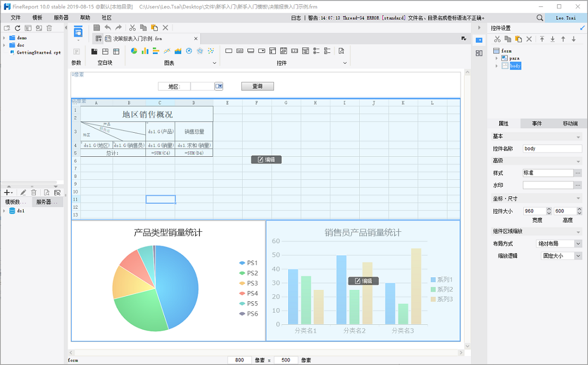Insert a label widget

click(239, 51)
